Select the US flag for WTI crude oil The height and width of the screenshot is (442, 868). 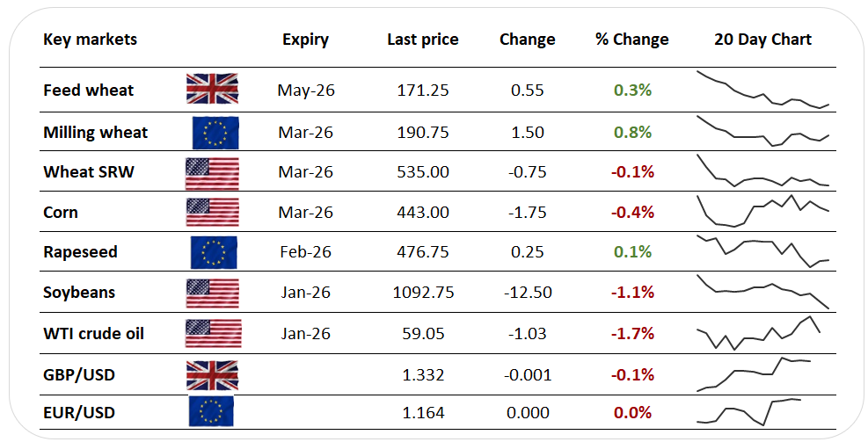point(214,333)
